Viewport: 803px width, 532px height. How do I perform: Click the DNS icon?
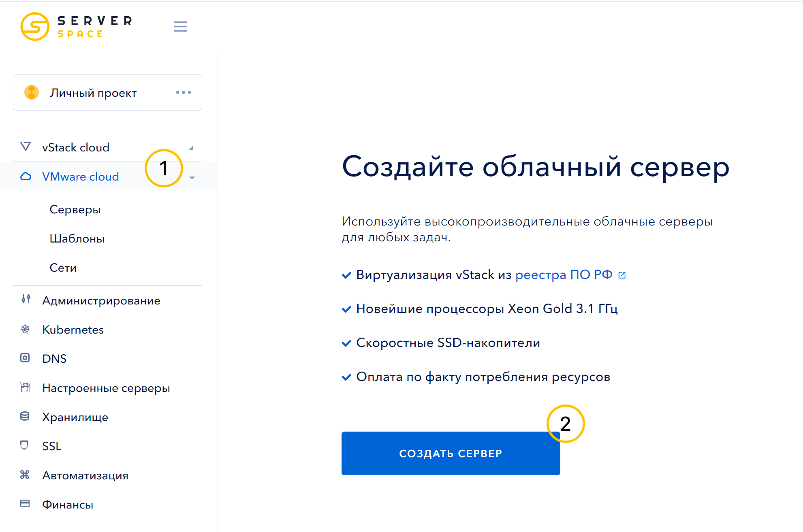[x=25, y=358]
